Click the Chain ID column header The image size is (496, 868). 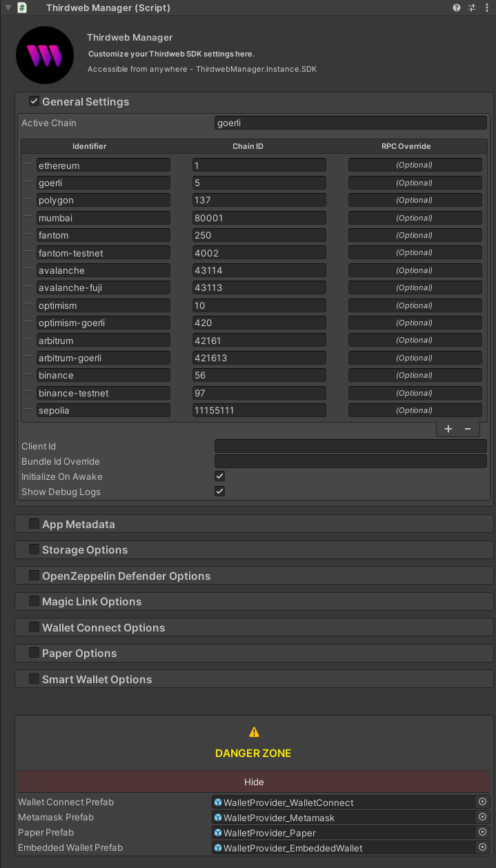248,146
